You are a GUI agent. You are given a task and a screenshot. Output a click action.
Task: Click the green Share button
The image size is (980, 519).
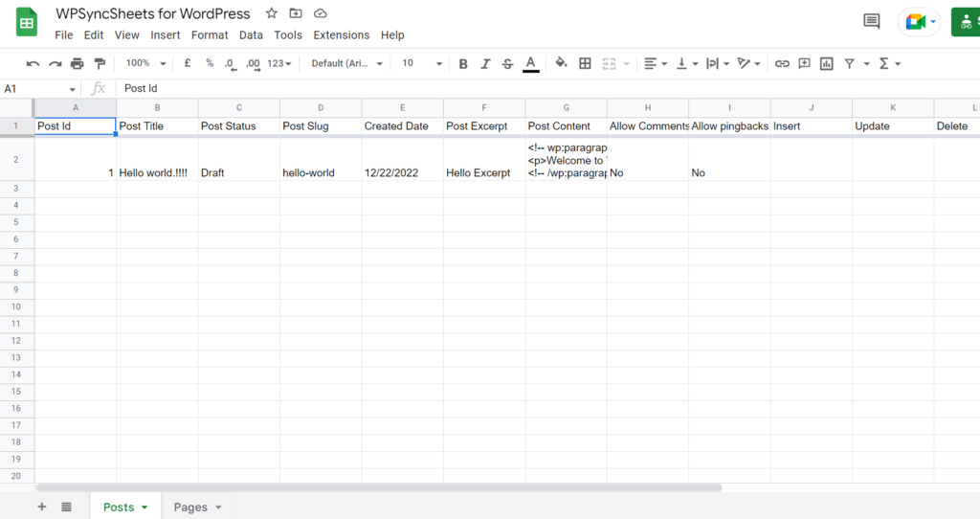tap(966, 22)
